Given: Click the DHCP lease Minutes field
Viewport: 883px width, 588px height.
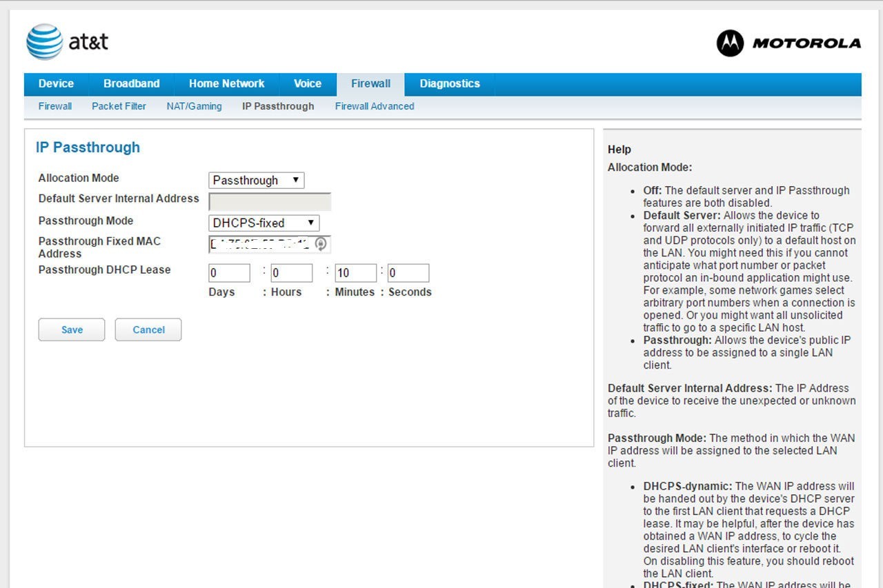Looking at the screenshot, I should tap(355, 273).
